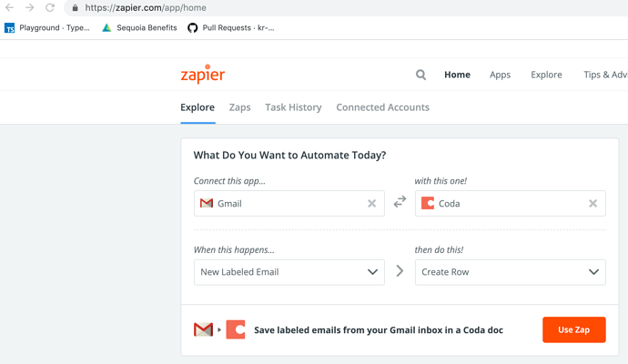The width and height of the screenshot is (628, 364).
Task: Open the Sequoia Benefits bookmark
Action: tap(139, 28)
